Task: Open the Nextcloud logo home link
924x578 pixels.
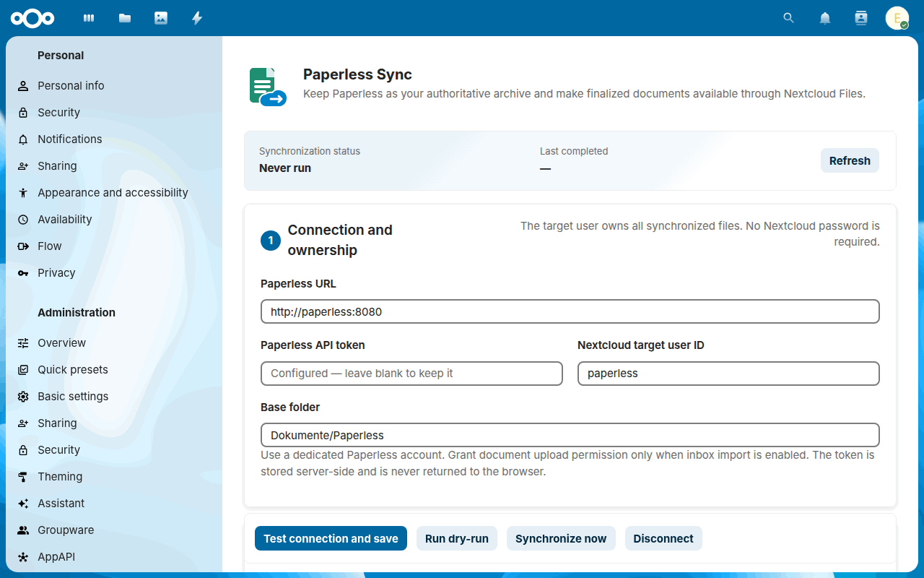Action: [x=32, y=18]
